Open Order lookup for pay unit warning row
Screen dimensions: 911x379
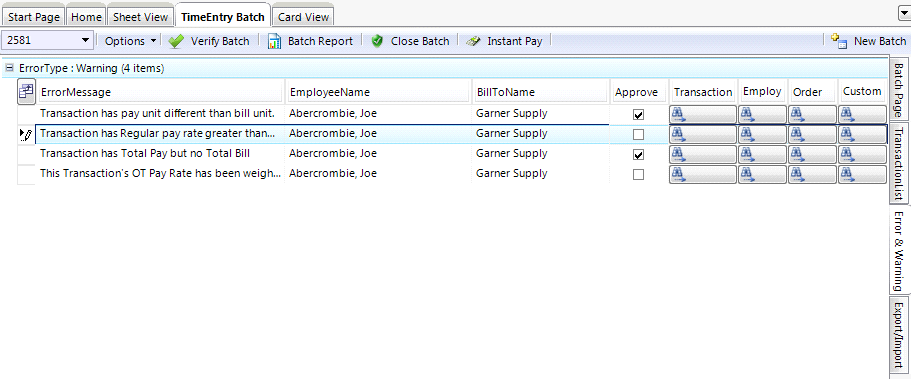[x=812, y=114]
